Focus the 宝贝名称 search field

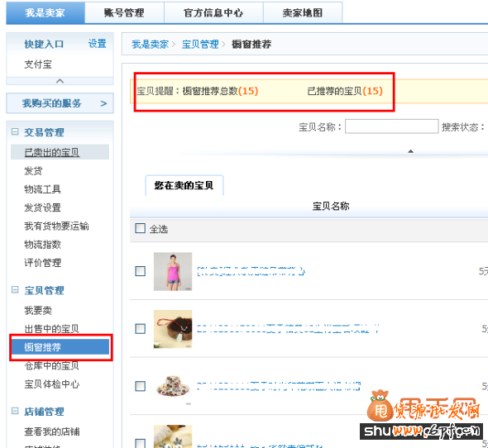[391, 126]
